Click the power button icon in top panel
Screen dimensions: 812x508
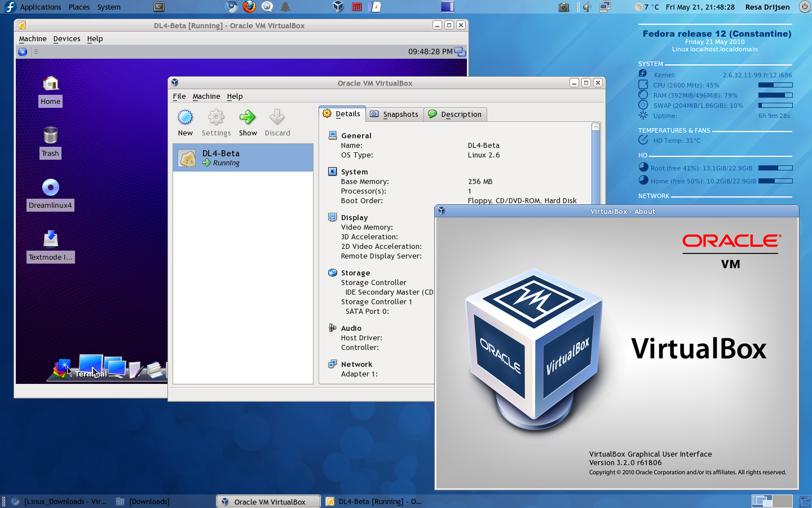(x=805, y=7)
